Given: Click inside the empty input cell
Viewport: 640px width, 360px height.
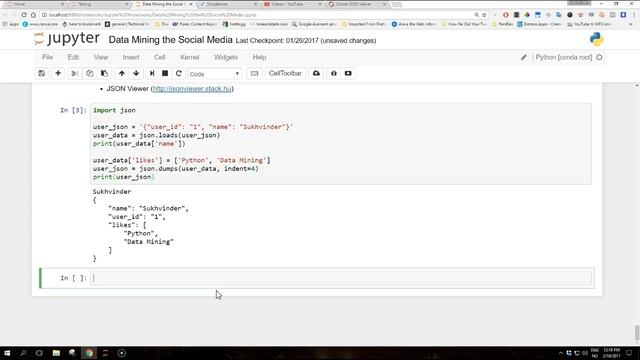Looking at the screenshot, I should pyautogui.click(x=341, y=278).
